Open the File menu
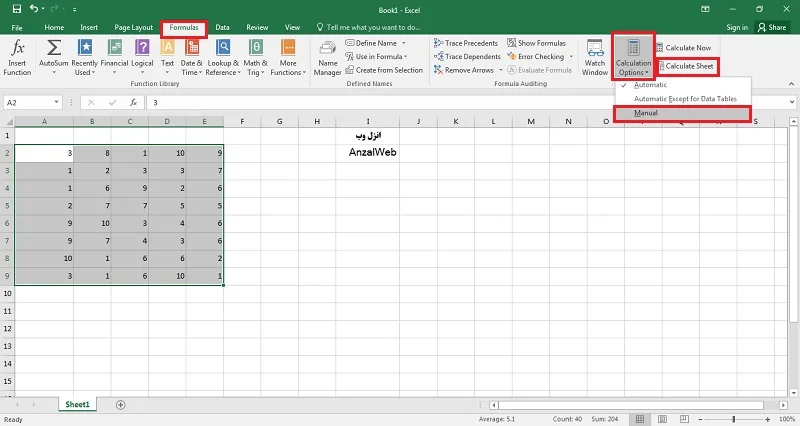 point(17,28)
